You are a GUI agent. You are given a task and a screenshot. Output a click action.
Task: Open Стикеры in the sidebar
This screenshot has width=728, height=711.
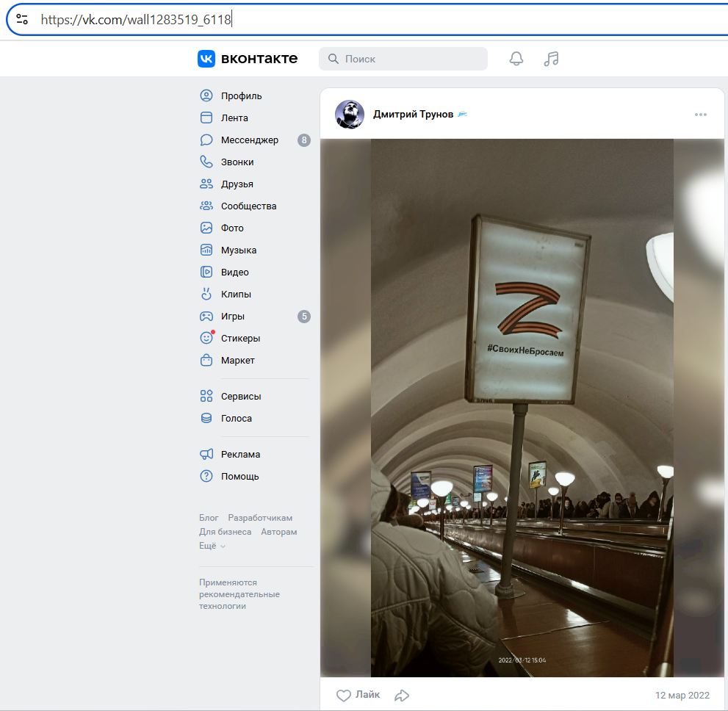pos(240,338)
